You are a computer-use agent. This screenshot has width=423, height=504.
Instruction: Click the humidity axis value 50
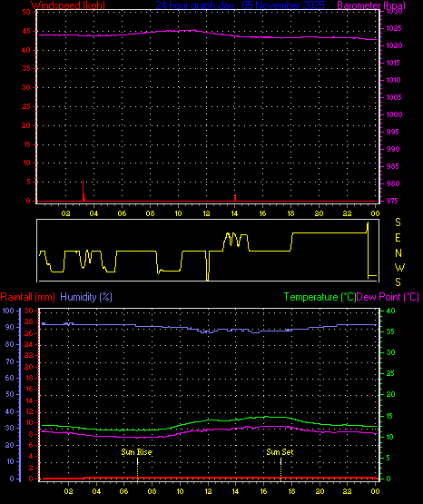click(x=10, y=394)
